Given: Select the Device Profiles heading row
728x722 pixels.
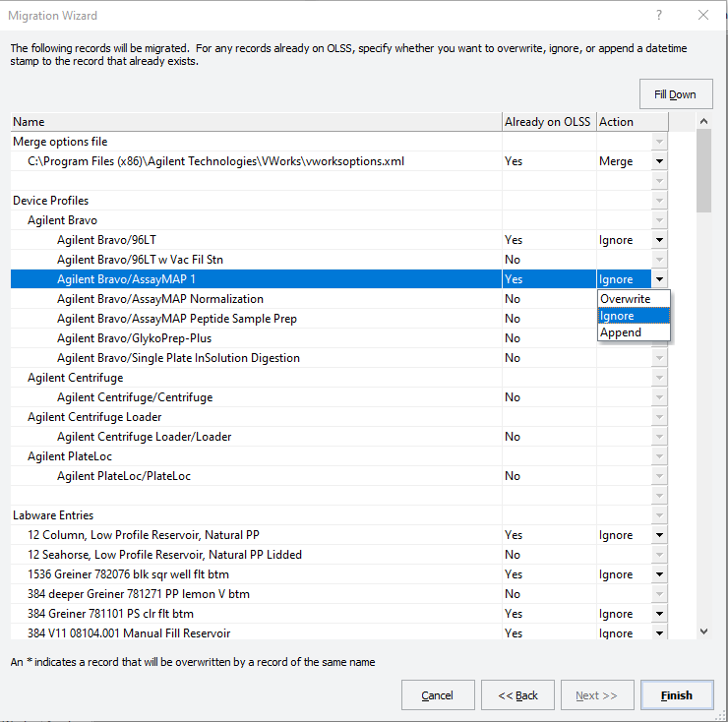Looking at the screenshot, I should 339,200.
